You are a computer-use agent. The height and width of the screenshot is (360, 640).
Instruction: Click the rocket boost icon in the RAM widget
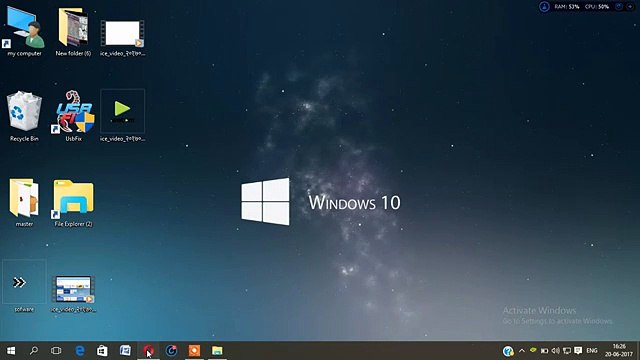(544, 7)
